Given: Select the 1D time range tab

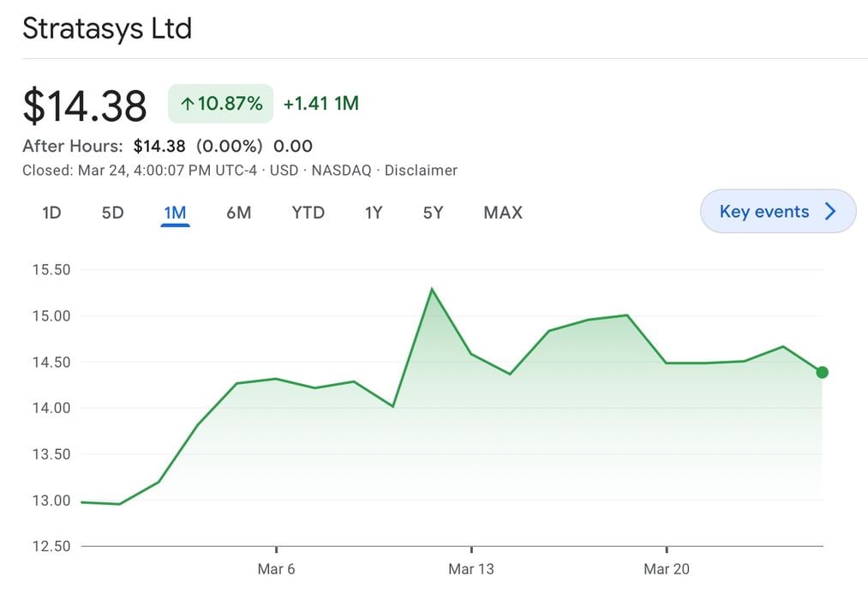Looking at the screenshot, I should point(51,213).
